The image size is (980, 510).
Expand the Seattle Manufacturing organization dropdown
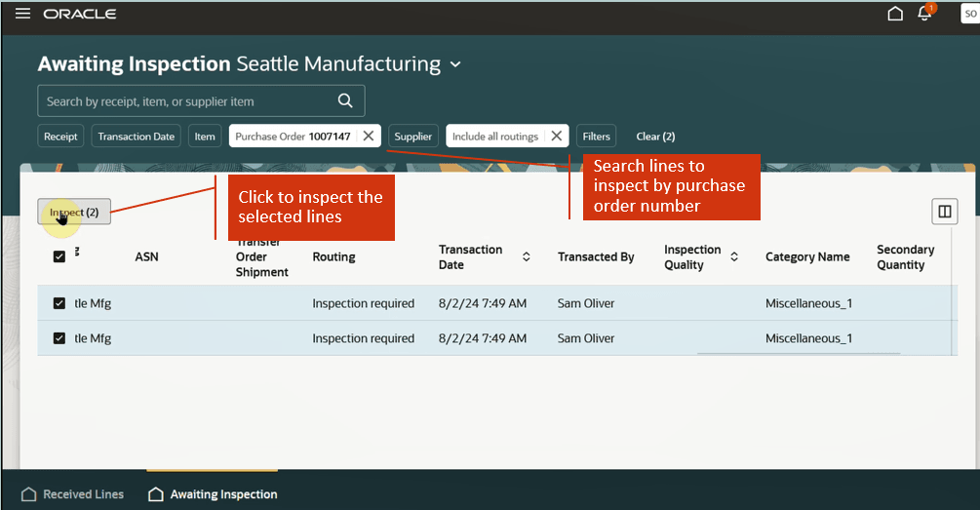(x=454, y=65)
